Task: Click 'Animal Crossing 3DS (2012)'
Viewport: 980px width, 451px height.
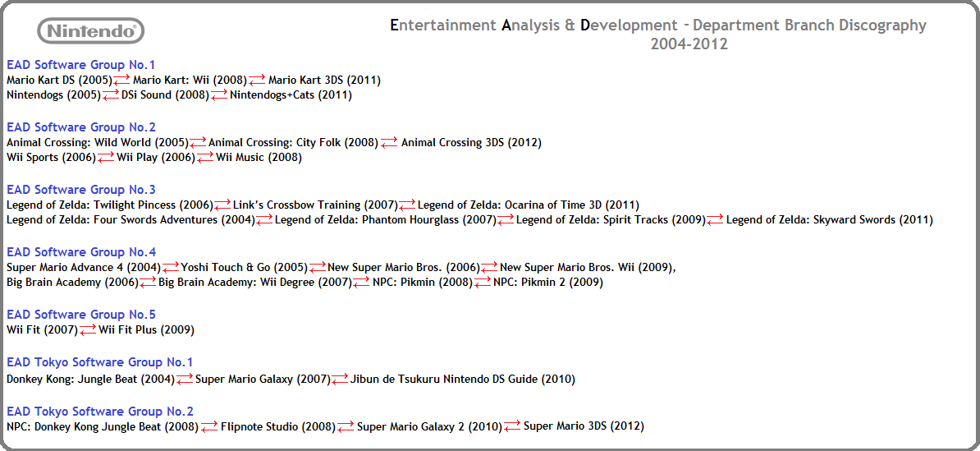Action: [x=471, y=143]
